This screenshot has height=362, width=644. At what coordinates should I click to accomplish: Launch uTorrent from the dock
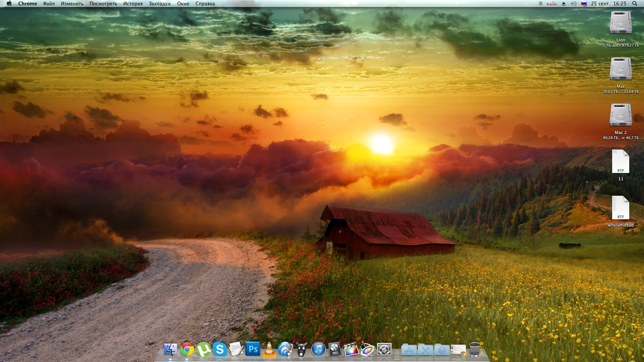[x=203, y=350]
